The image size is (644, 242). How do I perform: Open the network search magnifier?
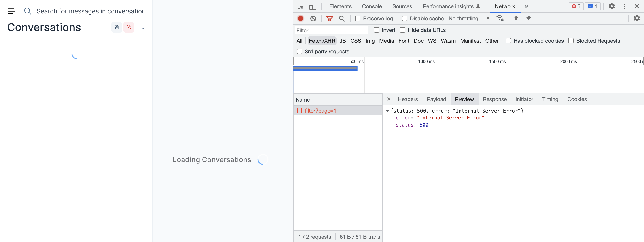[x=342, y=19]
